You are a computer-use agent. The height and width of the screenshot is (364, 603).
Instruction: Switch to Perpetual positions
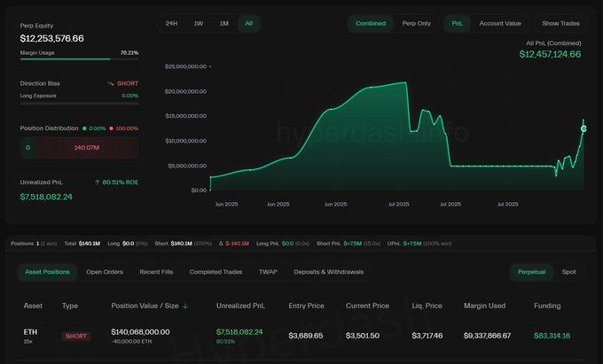[x=531, y=272]
